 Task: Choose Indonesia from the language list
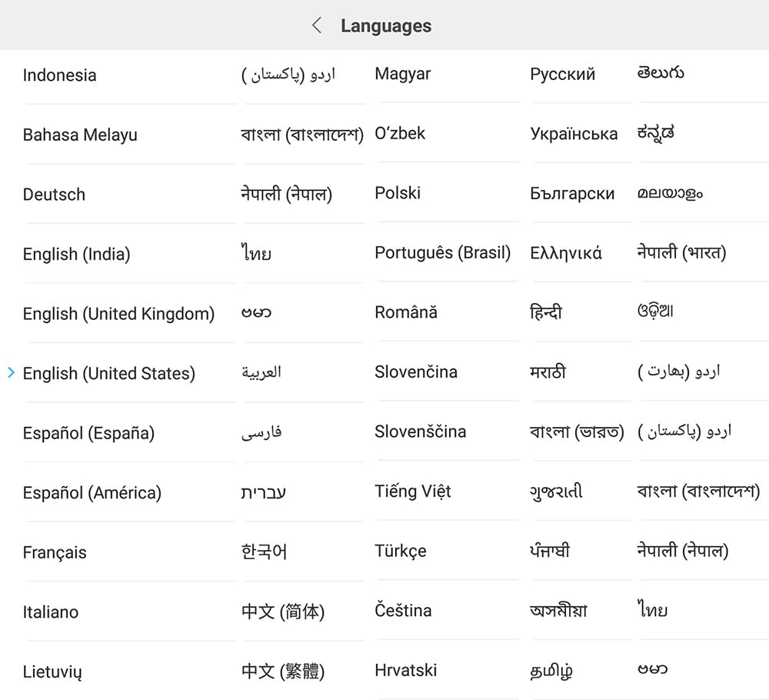tap(59, 75)
